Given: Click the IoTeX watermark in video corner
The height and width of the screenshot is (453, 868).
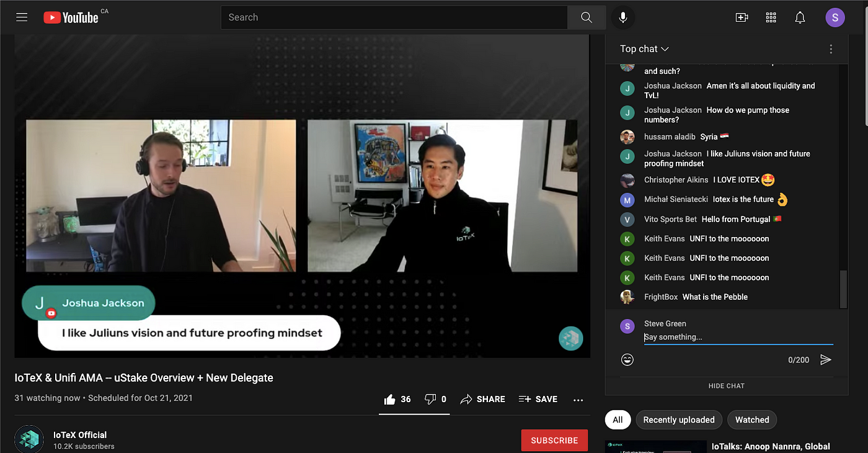Looking at the screenshot, I should tap(570, 338).
